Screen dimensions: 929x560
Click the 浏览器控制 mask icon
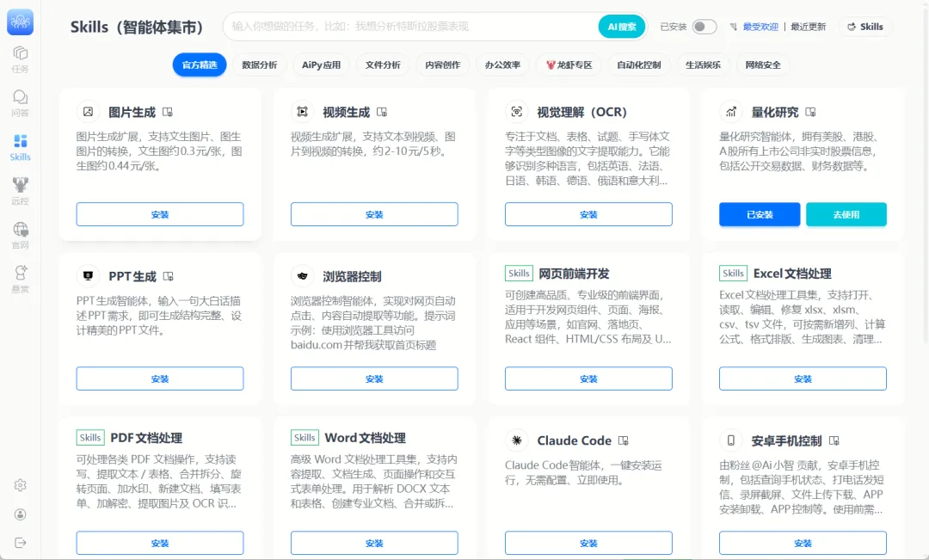coord(302,275)
